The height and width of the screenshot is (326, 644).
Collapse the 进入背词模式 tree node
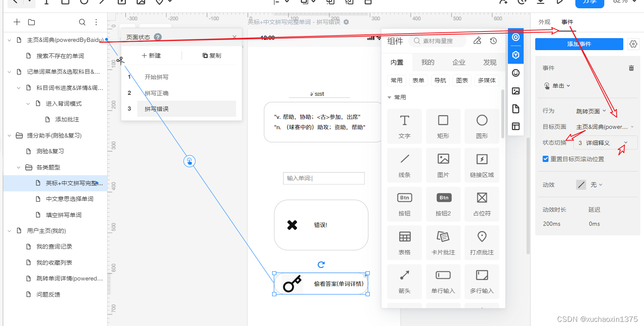[x=28, y=104]
